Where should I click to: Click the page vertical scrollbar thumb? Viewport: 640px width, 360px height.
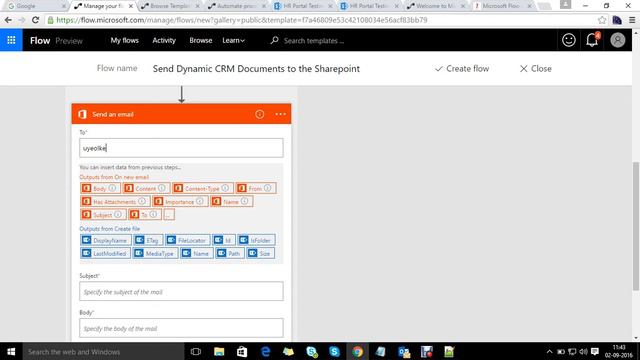(x=636, y=226)
